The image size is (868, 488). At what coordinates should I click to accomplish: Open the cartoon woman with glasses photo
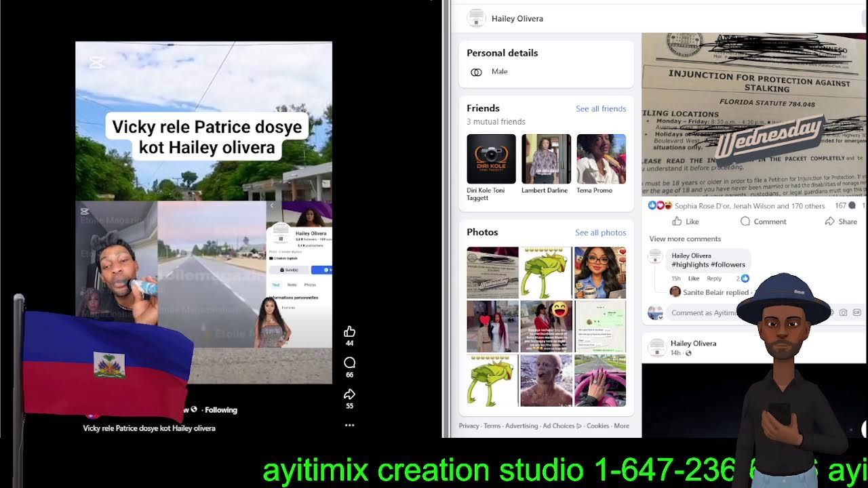pos(600,272)
